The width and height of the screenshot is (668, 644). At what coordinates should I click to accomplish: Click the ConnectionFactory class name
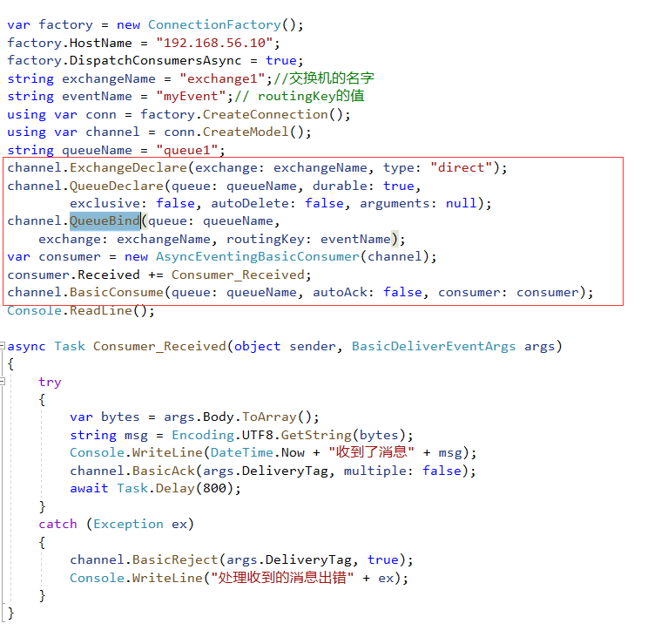tap(214, 24)
